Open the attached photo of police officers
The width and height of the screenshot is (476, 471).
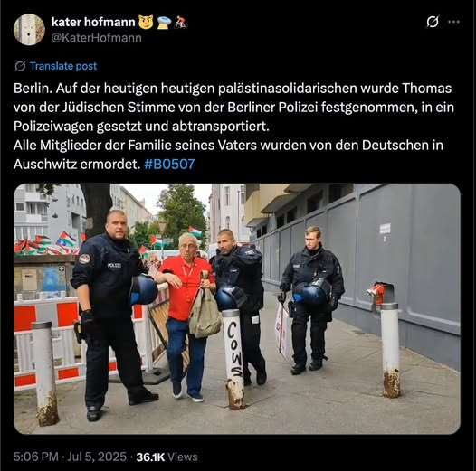[237, 308]
